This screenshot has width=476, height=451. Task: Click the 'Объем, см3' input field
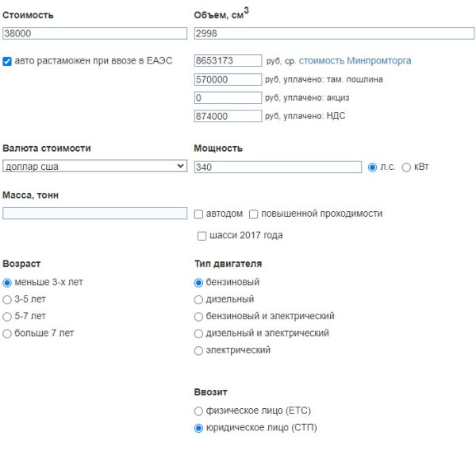[333, 33]
